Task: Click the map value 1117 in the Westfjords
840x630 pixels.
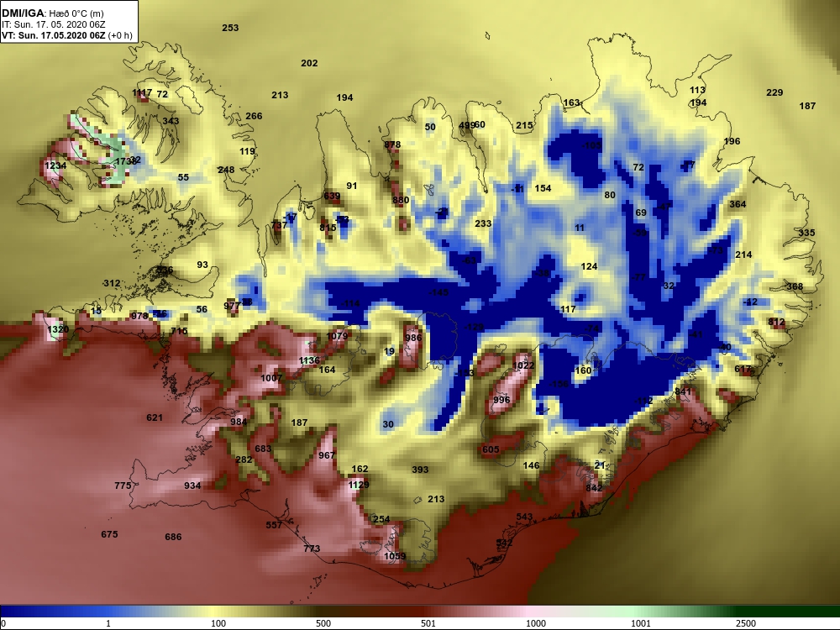Action: point(142,93)
